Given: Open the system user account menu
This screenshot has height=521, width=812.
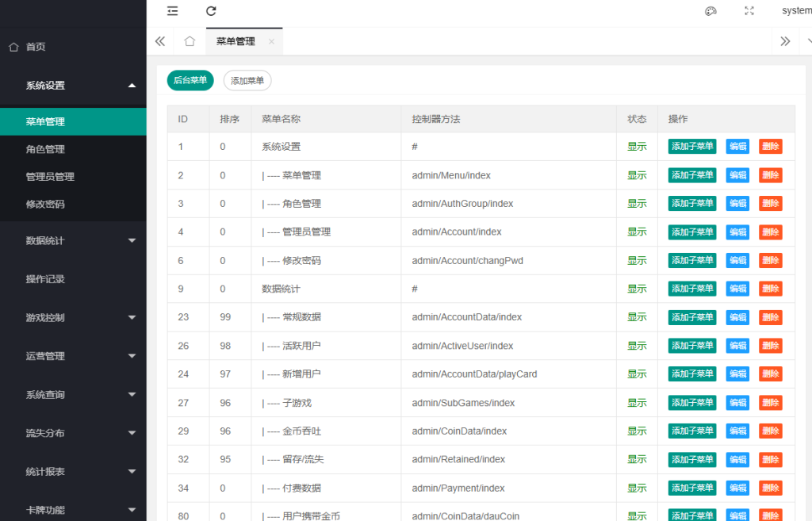Looking at the screenshot, I should tap(796, 11).
